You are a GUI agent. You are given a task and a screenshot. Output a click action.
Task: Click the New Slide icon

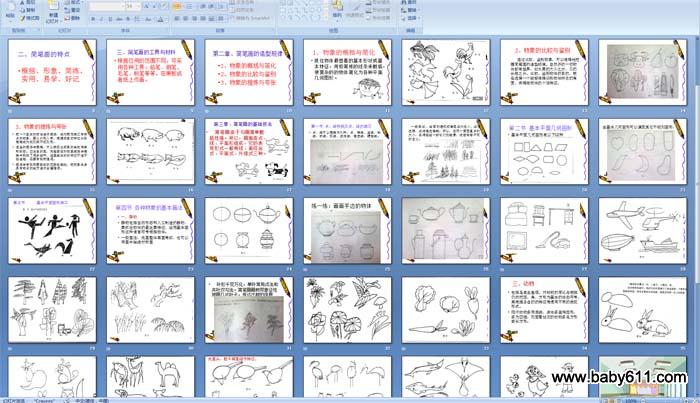55,9
